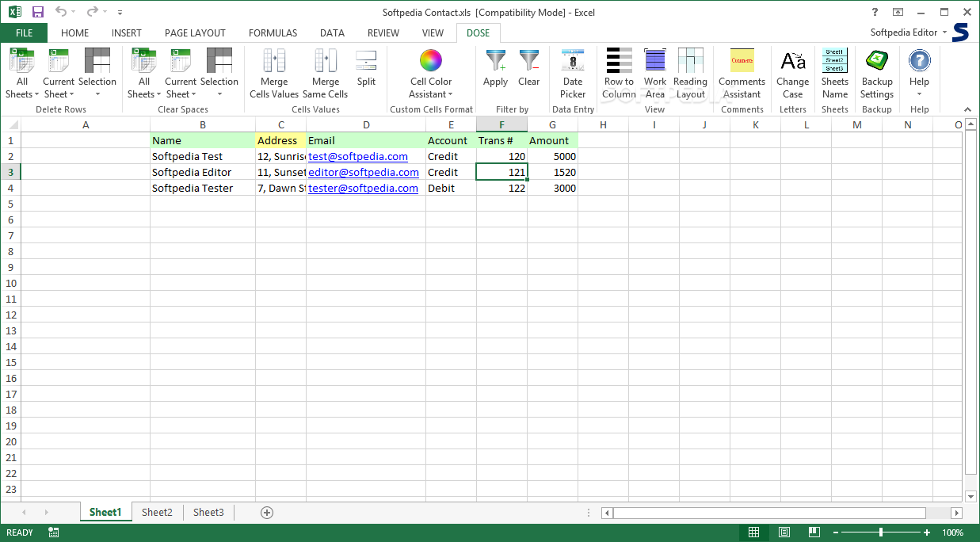
Task: Redo the last action
Action: pos(92,12)
